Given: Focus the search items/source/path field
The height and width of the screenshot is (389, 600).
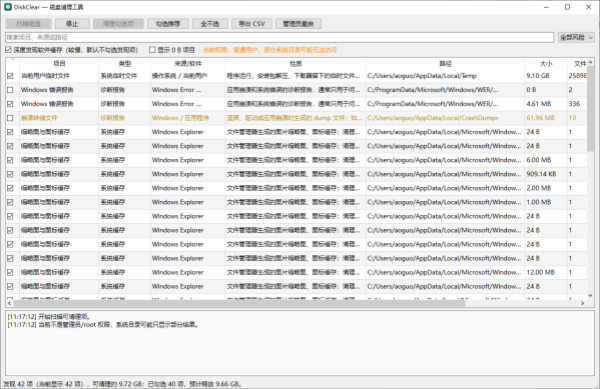Looking at the screenshot, I should tap(279, 37).
